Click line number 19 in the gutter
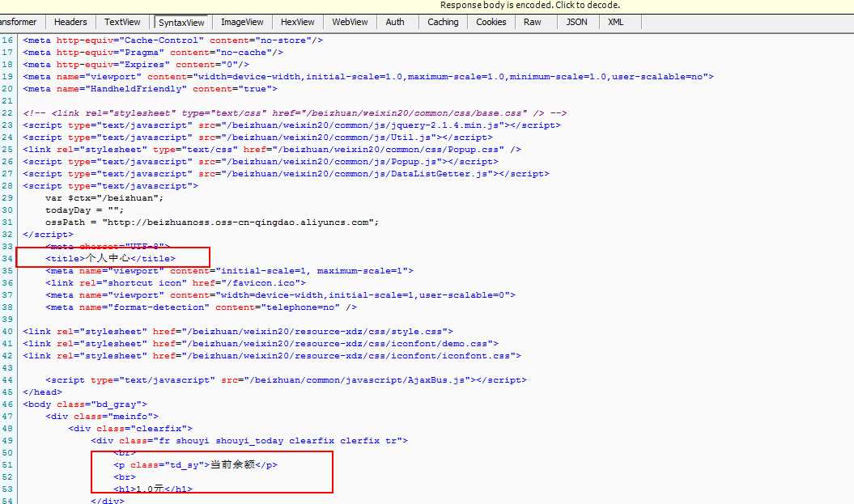 click(7, 77)
